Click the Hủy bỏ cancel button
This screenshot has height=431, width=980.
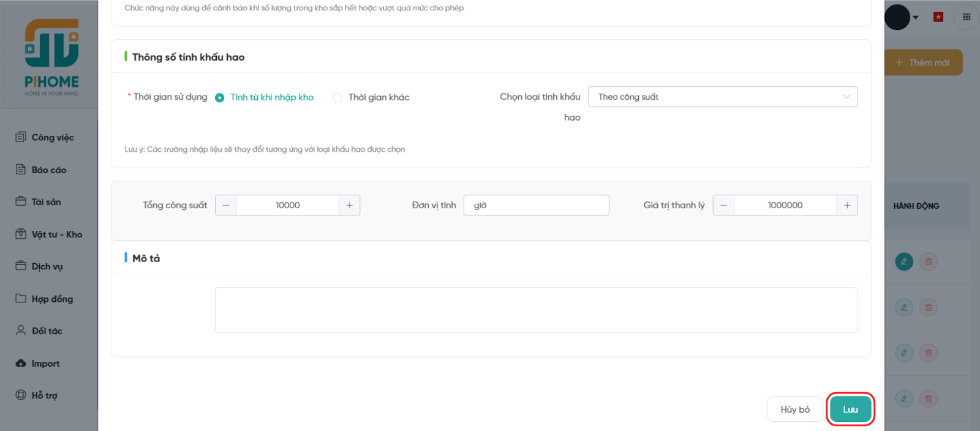point(794,409)
